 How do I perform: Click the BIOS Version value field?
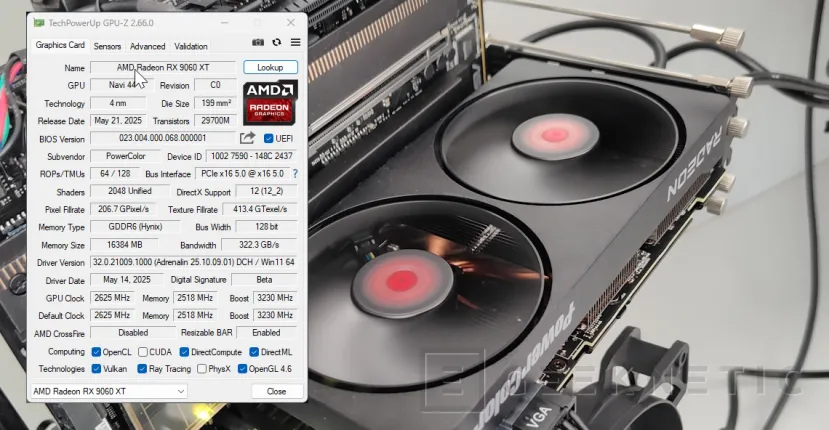coord(163,138)
